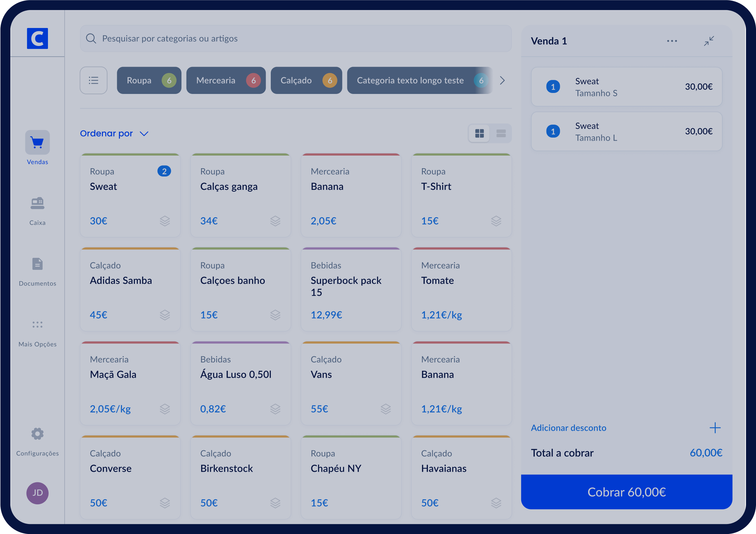Open variants icon on Adidas Samba card

[x=165, y=315]
